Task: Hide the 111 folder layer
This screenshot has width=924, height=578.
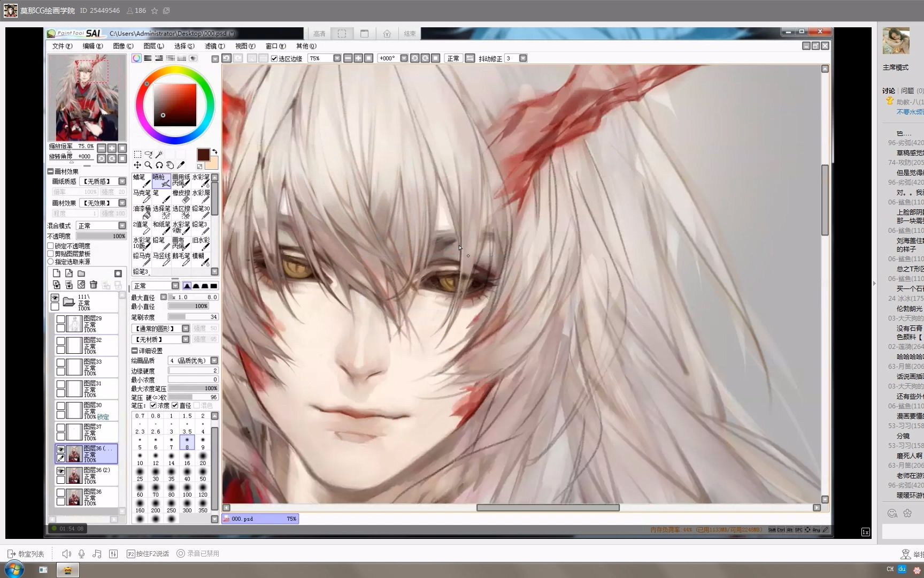Action: [55, 298]
